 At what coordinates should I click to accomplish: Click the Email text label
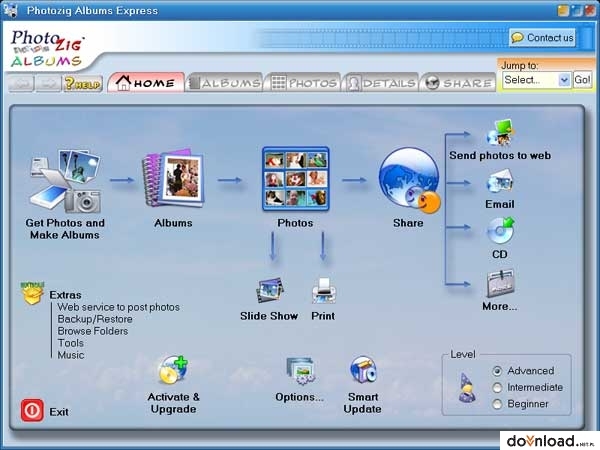(x=500, y=204)
